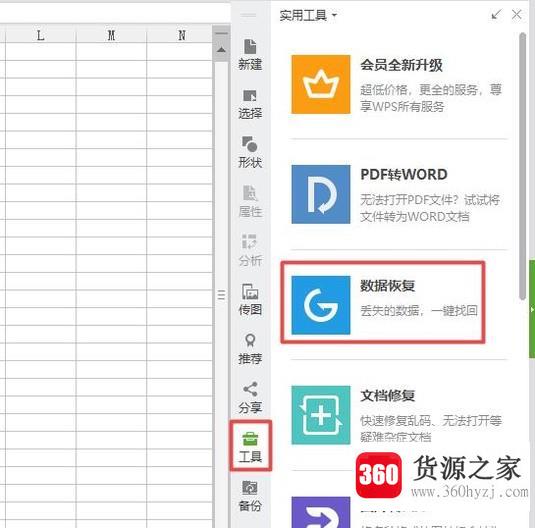The width and height of the screenshot is (535, 528).
Task: Click the orange crown 会员 icon
Action: tap(321, 84)
